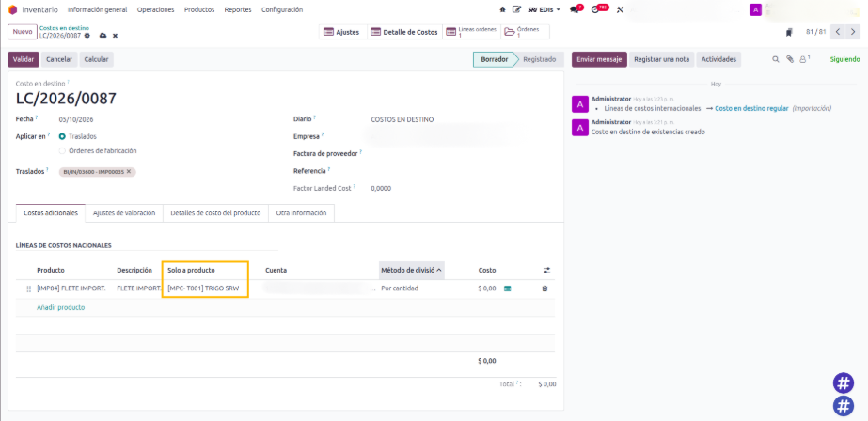This screenshot has width=868, height=421.
Task: Follow the Costos en destino breadcrumb link
Action: [x=64, y=28]
